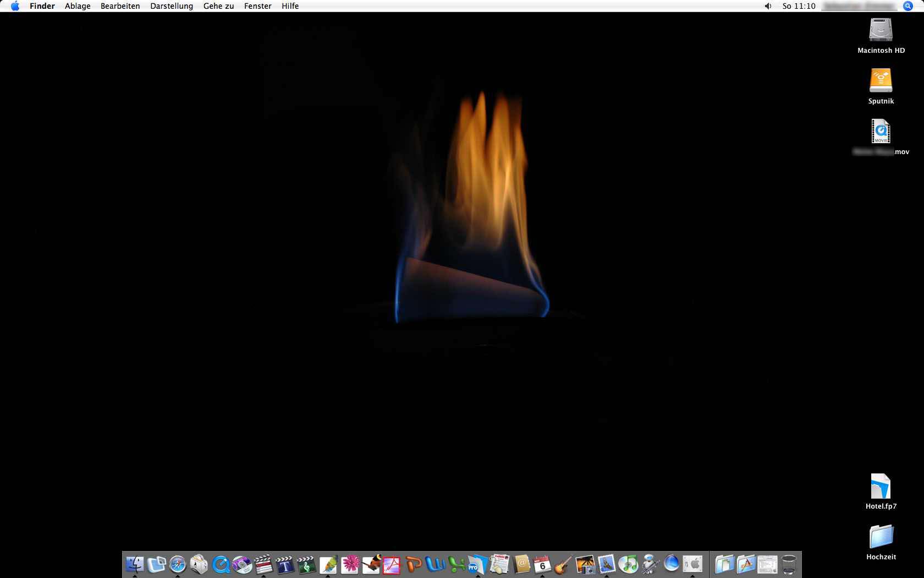Open System Preferences in the Dock
Image resolution: width=924 pixels, height=578 pixels.
[x=692, y=564]
